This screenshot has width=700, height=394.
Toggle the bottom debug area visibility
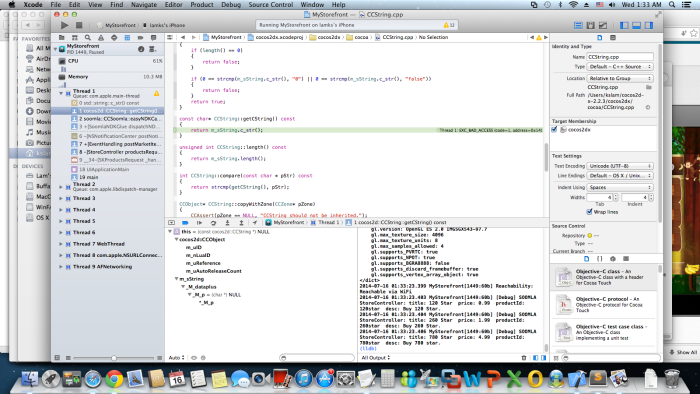tap(637, 25)
